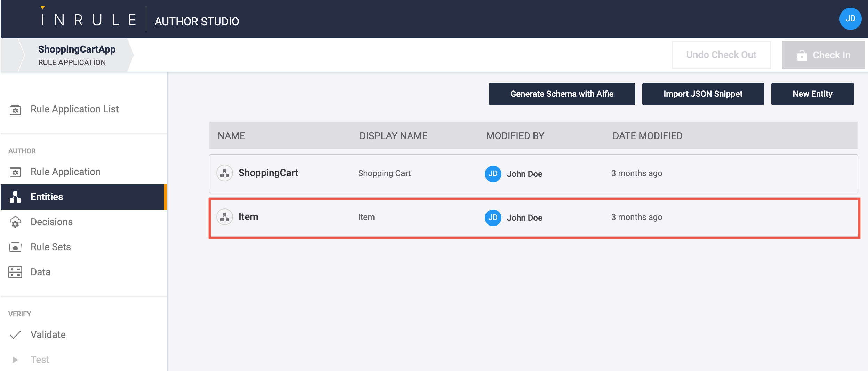Open the JD user avatar menu
Image resolution: width=868 pixels, height=371 pixels.
(850, 19)
